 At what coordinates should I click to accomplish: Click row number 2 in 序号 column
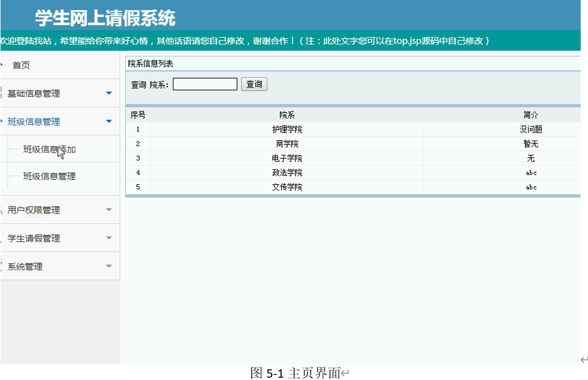pyautogui.click(x=138, y=144)
